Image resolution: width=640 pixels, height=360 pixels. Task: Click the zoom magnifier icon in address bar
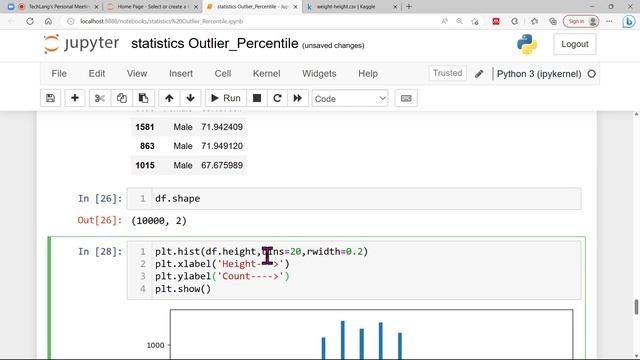point(459,21)
